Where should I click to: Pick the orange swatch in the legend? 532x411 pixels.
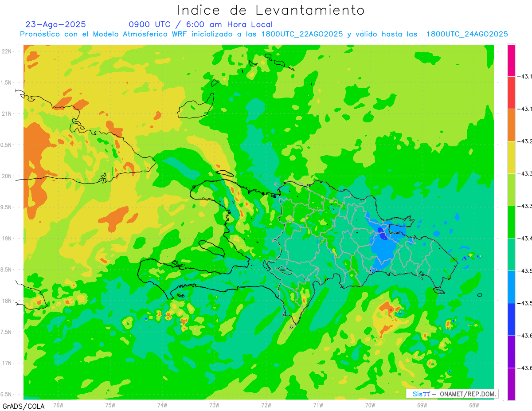coord(511,125)
